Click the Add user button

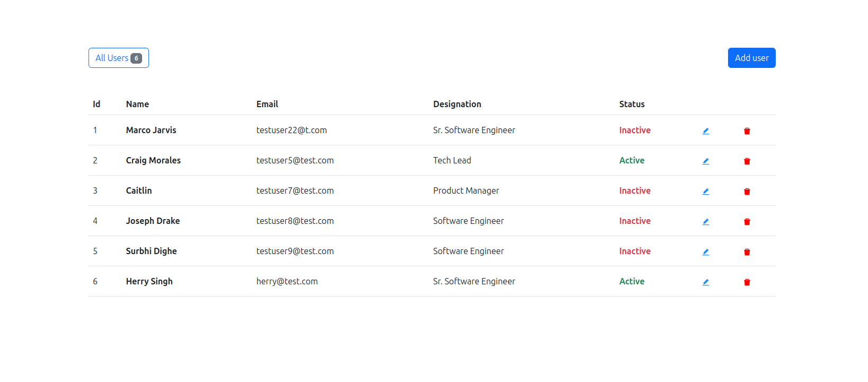751,58
